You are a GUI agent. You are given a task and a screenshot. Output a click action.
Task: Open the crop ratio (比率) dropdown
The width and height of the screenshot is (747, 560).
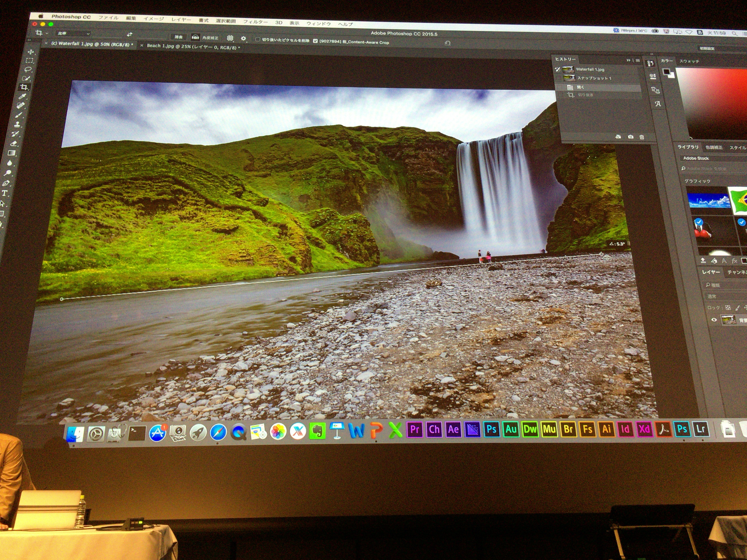pos(73,33)
